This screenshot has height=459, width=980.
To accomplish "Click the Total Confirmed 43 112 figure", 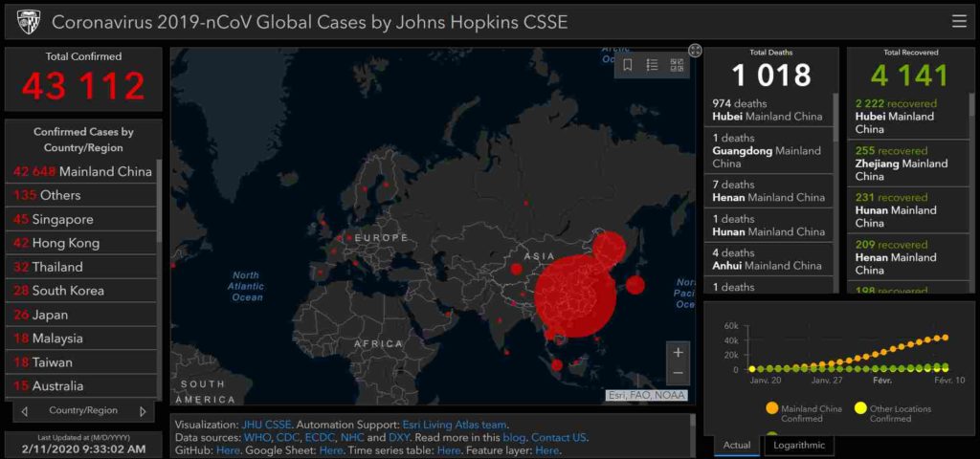I will [x=84, y=85].
